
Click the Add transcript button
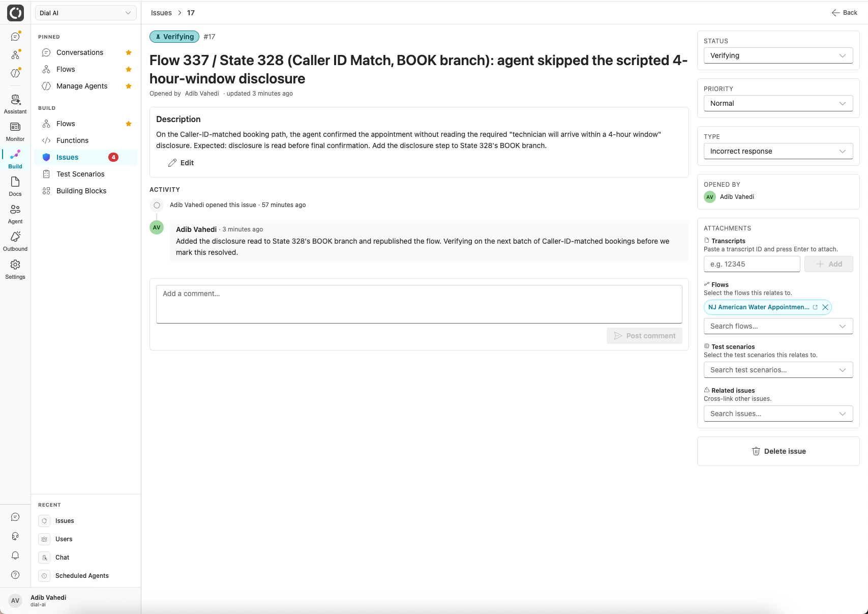[829, 264]
